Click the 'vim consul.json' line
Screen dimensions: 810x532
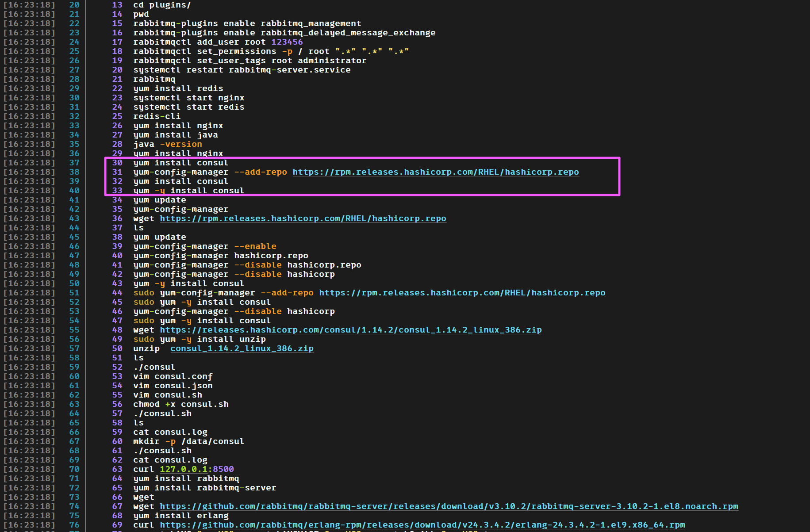173,386
